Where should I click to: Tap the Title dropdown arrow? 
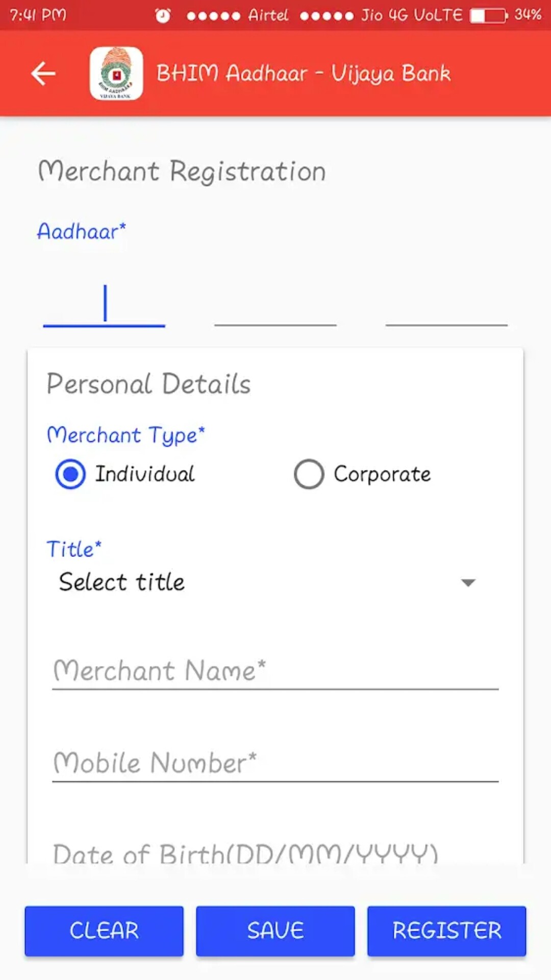[x=468, y=582]
